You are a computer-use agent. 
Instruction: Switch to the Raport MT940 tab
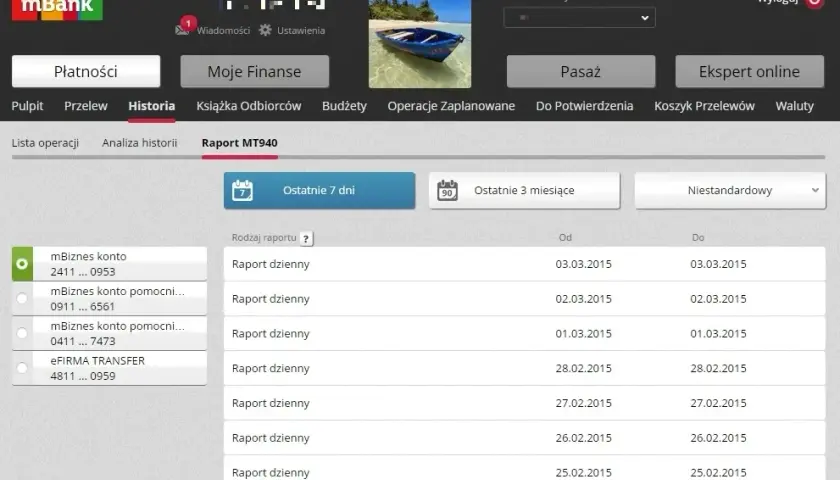point(239,143)
